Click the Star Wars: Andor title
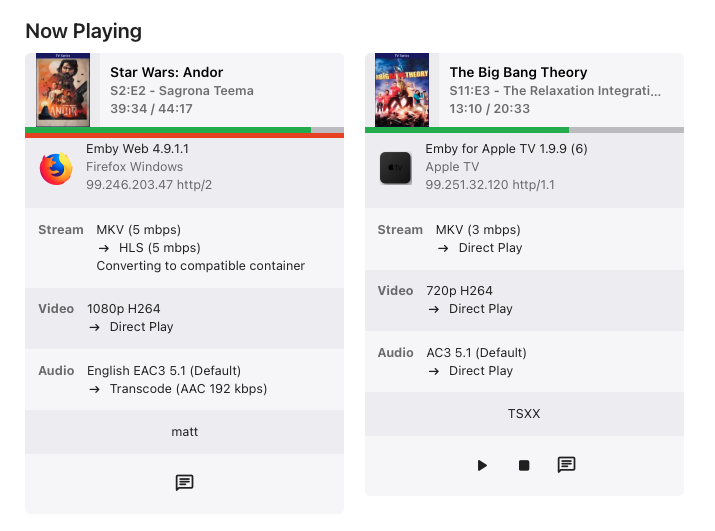Viewport: 715px width, 531px height. point(166,72)
